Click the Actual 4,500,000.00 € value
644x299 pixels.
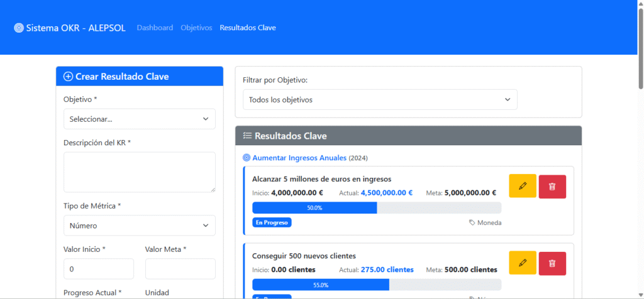point(387,193)
